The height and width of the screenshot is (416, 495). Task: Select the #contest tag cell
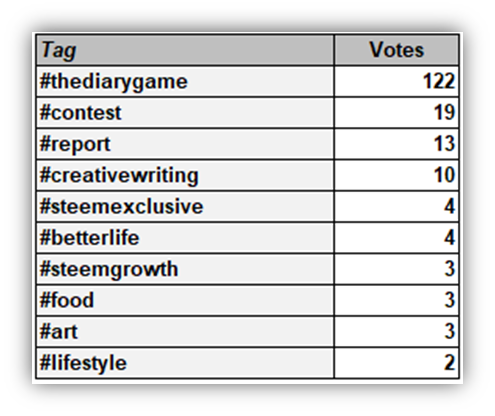click(x=185, y=113)
